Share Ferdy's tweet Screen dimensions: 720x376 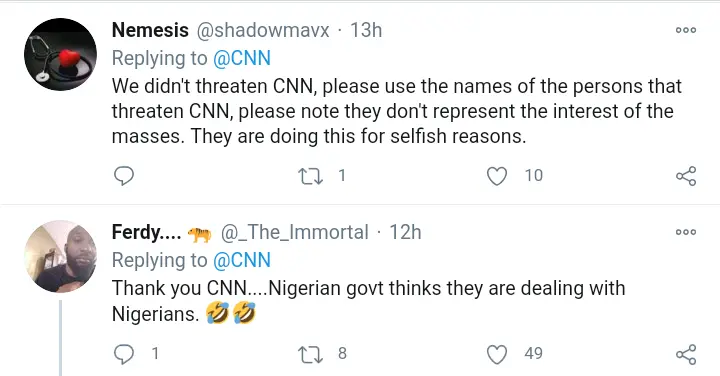686,354
